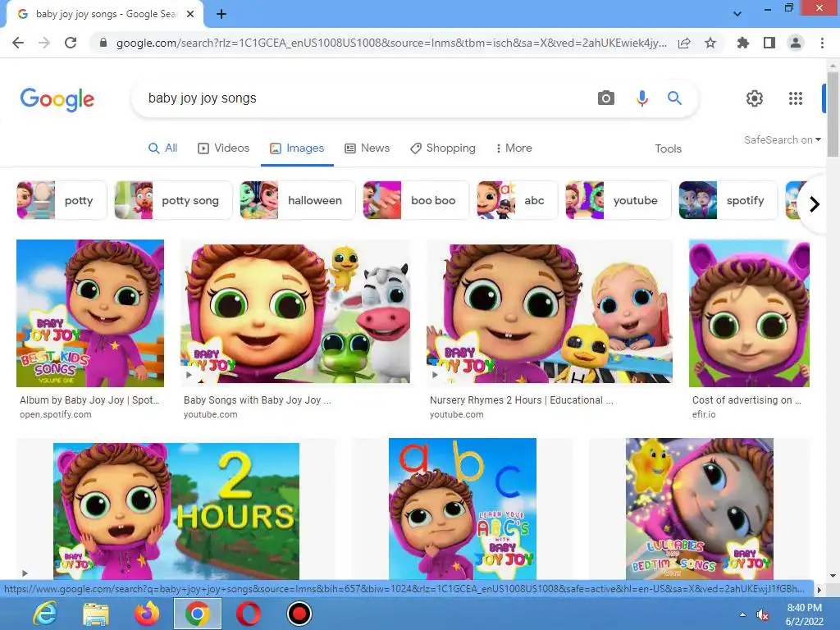Open the Google apps grid
The image size is (840, 630).
point(796,98)
